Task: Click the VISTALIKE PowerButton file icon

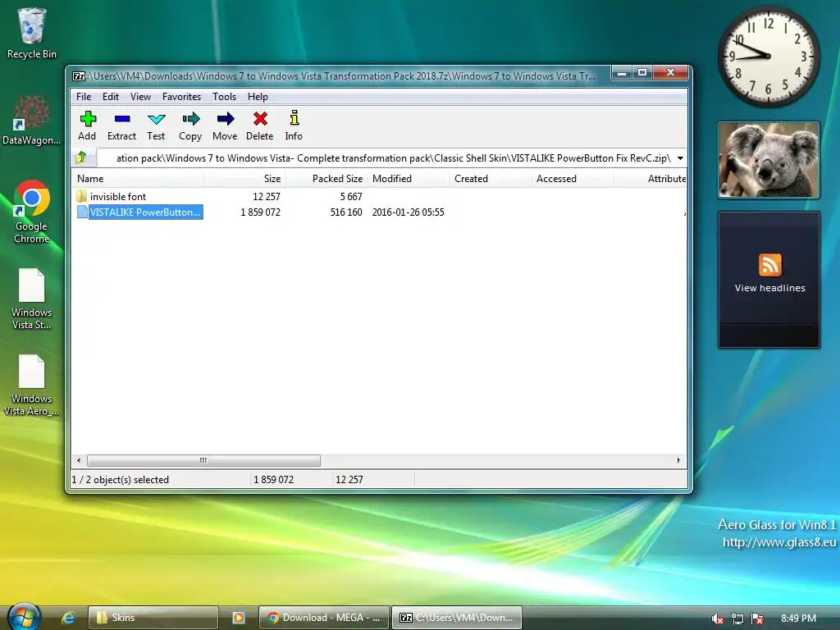Action: click(x=82, y=212)
